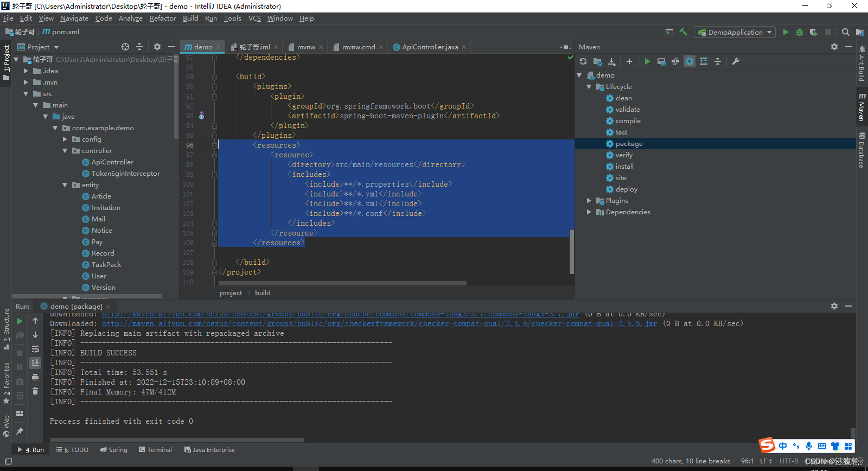Image resolution: width=868 pixels, height=471 pixels.
Task: Open DemoApplication run configuration dropdown
Action: point(735,32)
